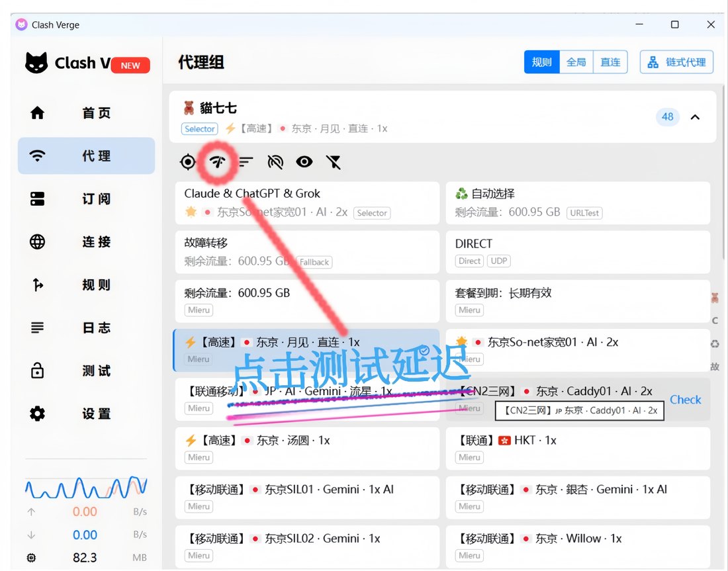Image resolution: width=728 pixels, height=571 pixels.
Task: Open the 规则 rules page in the sidebar
Action: (x=86, y=285)
